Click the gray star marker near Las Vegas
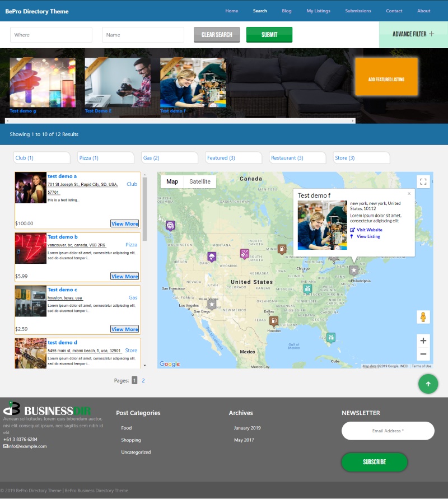The height and width of the screenshot is (499, 448). pos(212,304)
